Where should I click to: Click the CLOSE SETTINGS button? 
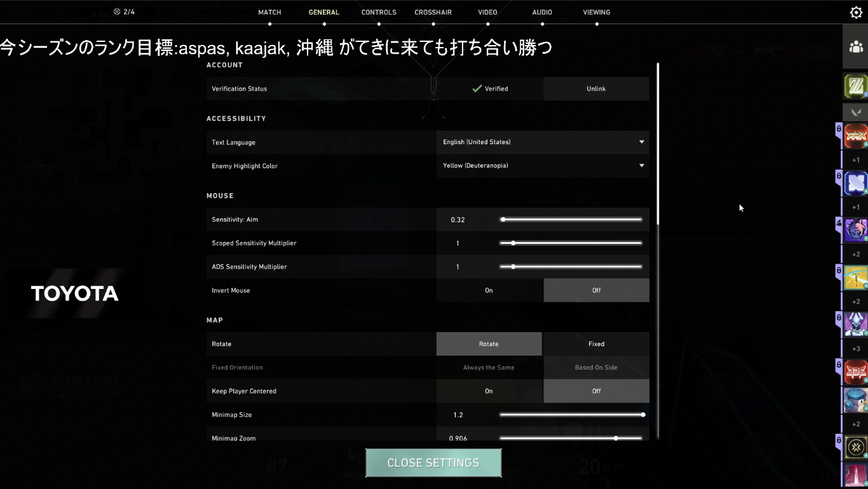click(433, 463)
